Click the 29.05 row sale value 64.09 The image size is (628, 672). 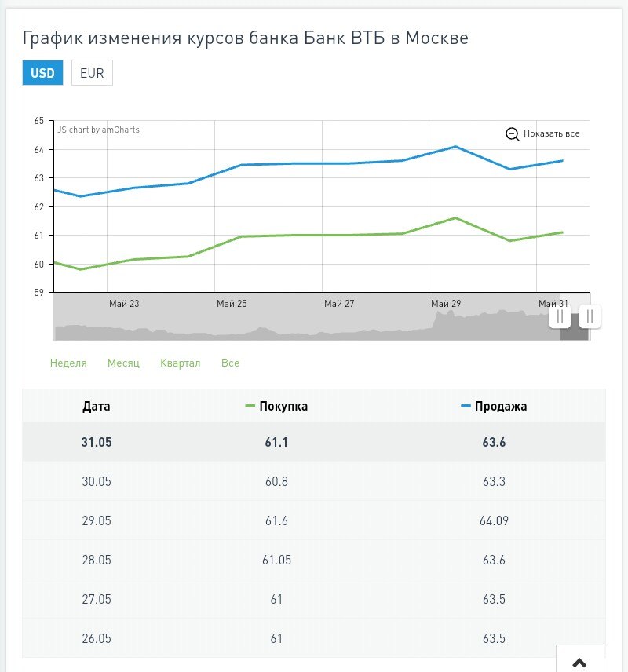494,520
